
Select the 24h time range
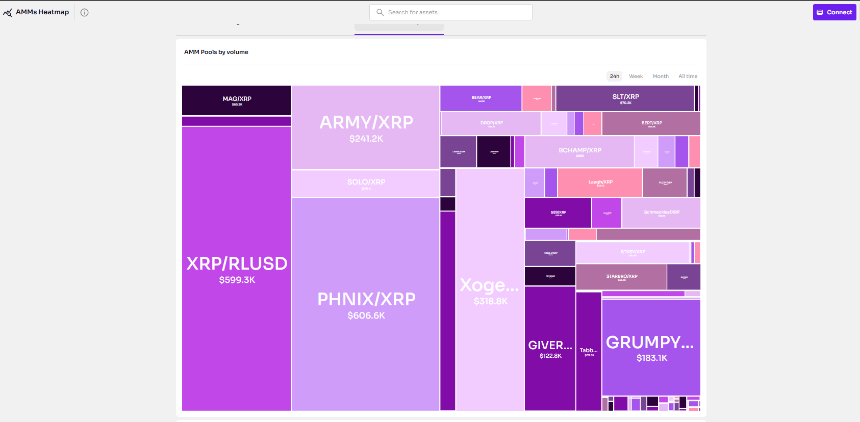614,76
